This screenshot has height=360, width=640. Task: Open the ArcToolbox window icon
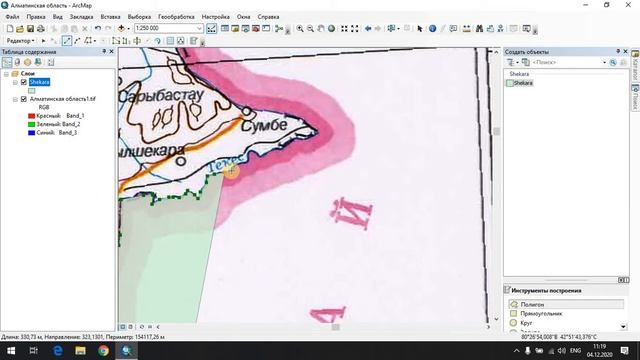[x=256, y=29]
